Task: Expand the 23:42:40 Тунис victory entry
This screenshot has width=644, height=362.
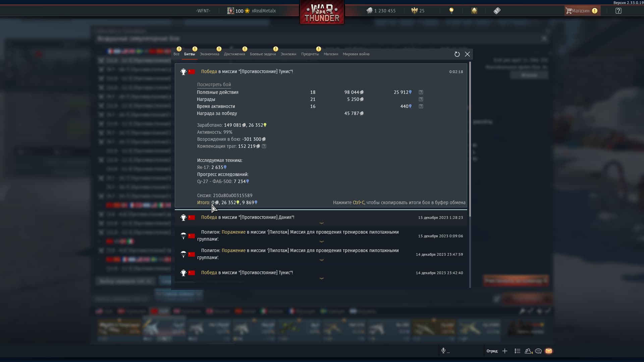Action: coord(321,278)
